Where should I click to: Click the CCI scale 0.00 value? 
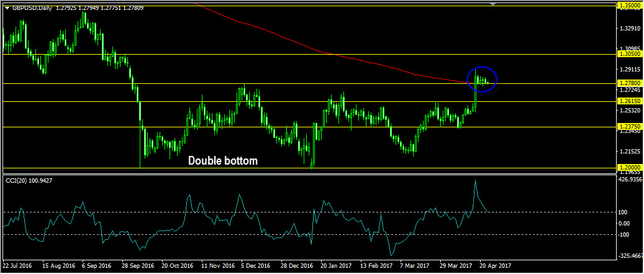[x=625, y=224]
